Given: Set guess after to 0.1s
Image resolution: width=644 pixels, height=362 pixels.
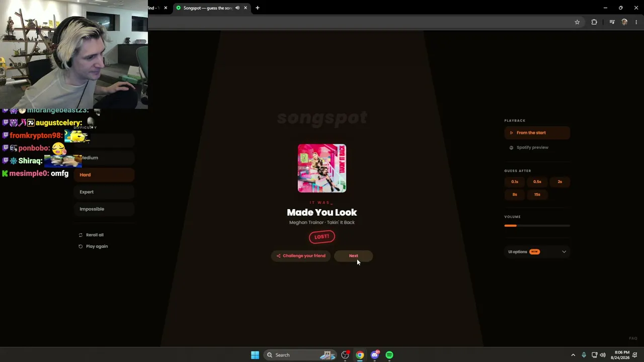Looking at the screenshot, I should 515,182.
